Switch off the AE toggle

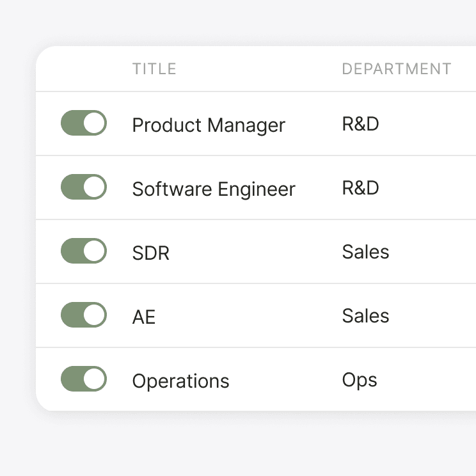(84, 315)
